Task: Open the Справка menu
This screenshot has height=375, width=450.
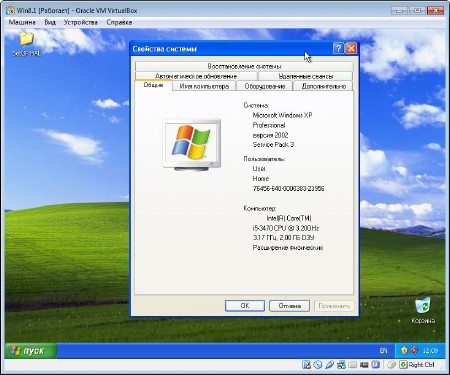Action: click(x=119, y=22)
